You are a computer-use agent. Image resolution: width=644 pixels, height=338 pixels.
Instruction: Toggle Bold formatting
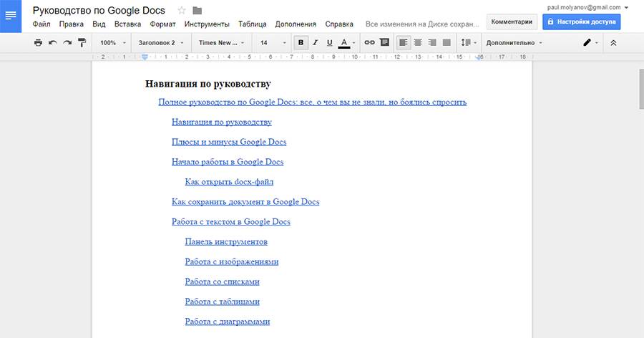pos(301,43)
